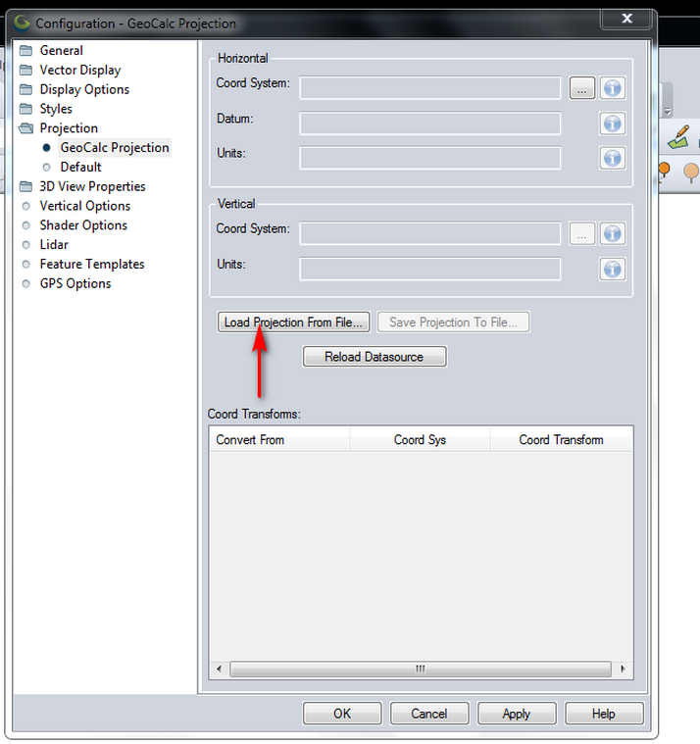Click the Horizontal Coord System info icon
Image resolution: width=700 pixels, height=744 pixels.
(612, 88)
